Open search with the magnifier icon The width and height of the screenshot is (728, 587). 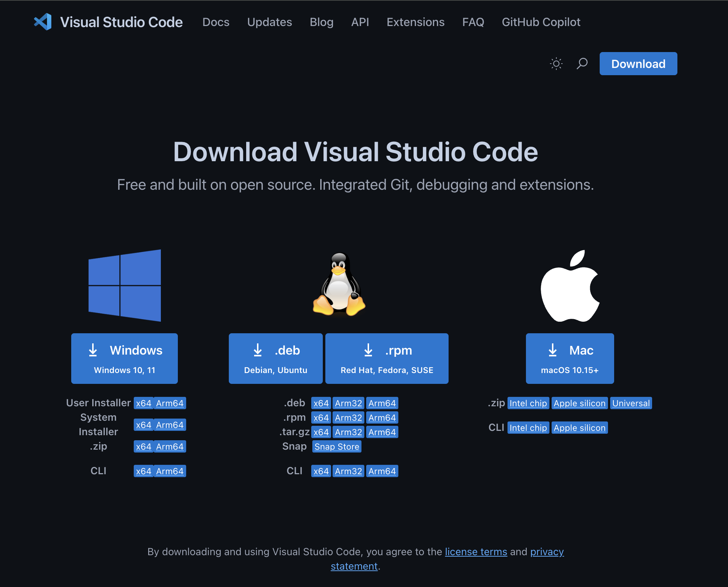click(582, 64)
